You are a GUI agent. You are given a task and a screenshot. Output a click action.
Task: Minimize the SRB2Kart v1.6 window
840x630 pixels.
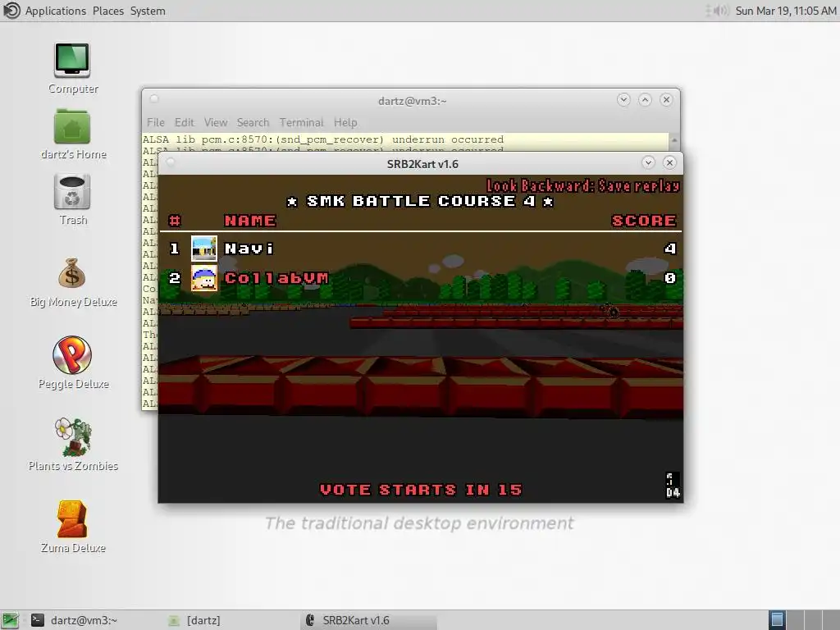pos(648,162)
